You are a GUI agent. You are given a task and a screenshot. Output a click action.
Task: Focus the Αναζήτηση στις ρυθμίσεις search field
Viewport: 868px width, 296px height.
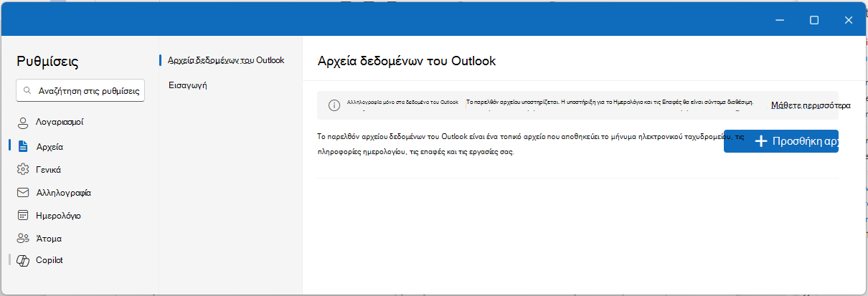[80, 91]
